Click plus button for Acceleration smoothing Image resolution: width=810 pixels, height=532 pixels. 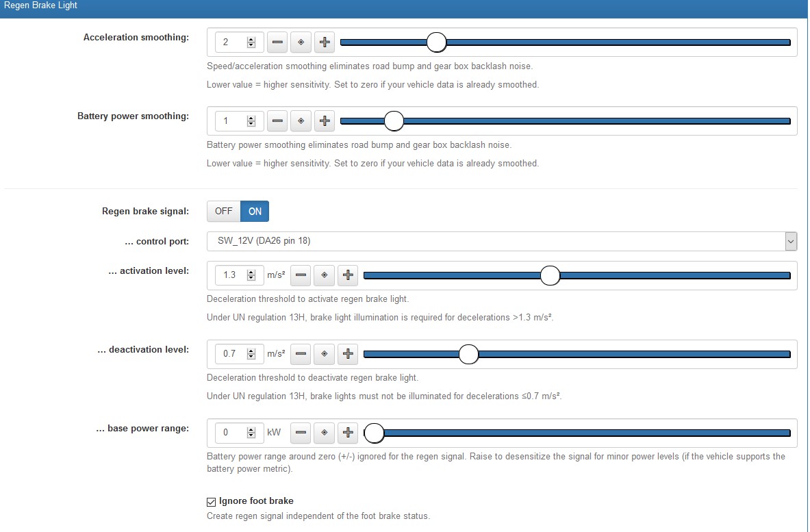(325, 42)
